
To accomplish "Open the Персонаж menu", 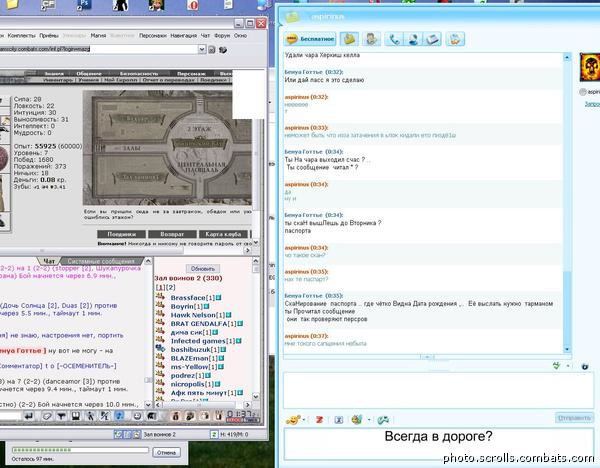I will [x=152, y=36].
